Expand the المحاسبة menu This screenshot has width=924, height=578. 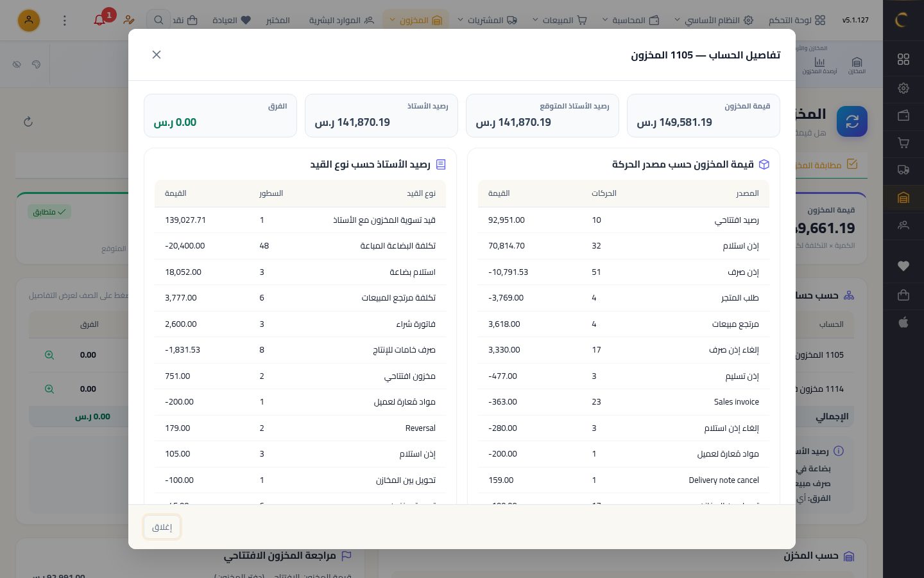[631, 21]
